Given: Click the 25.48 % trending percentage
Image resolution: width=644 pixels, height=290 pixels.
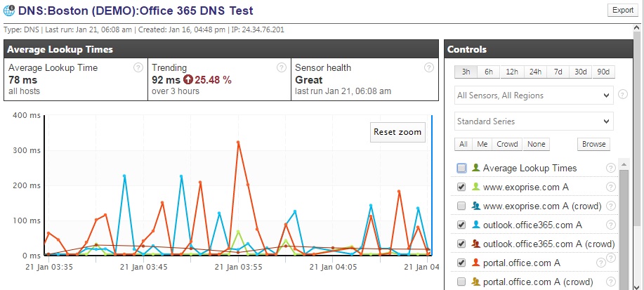Looking at the screenshot, I should coord(213,79).
